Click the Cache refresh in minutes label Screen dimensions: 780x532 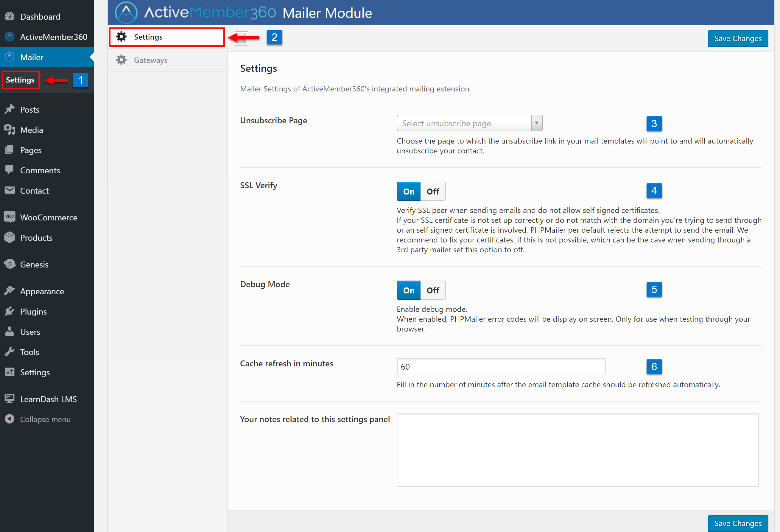[x=286, y=363]
